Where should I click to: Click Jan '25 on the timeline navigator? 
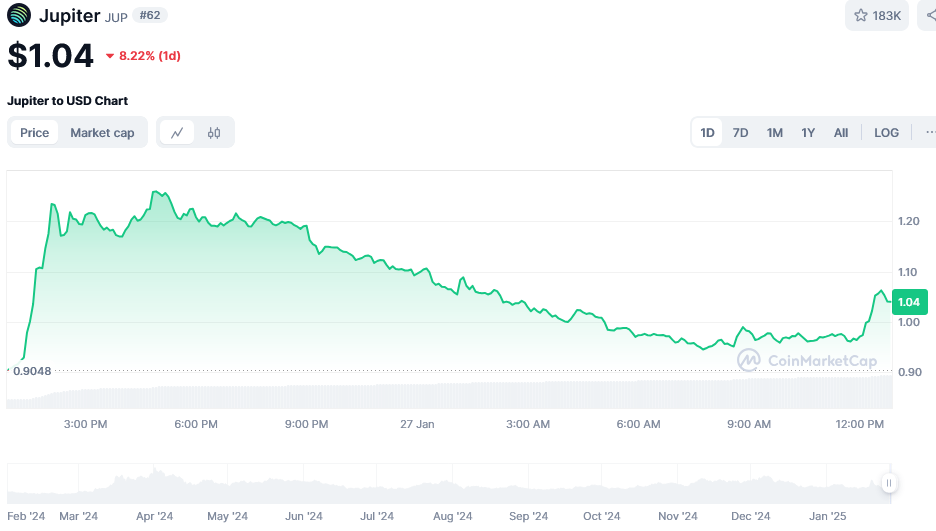[827, 516]
